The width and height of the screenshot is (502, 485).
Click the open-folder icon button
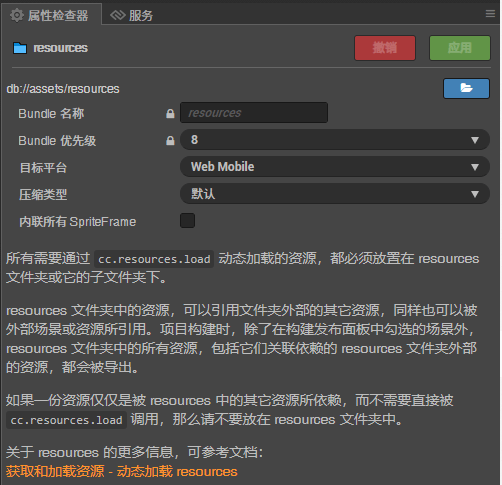[466, 88]
